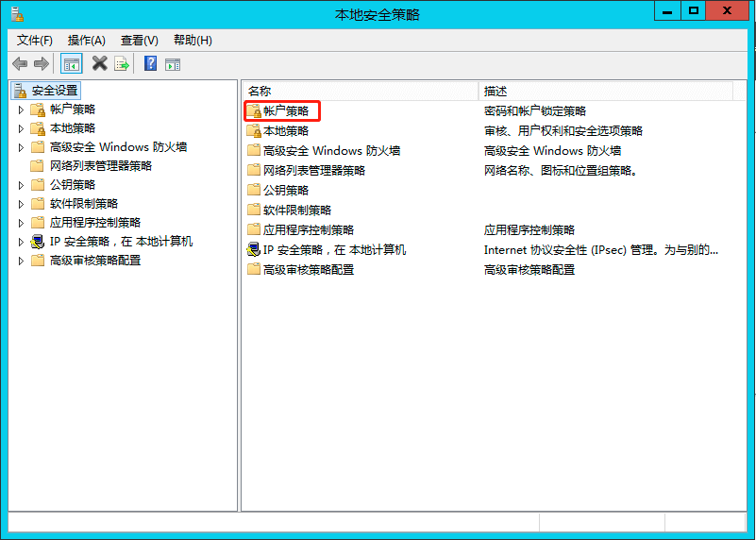756x540 pixels.
Task: Click the Forward arrow toolbar icon
Action: pyautogui.click(x=42, y=63)
